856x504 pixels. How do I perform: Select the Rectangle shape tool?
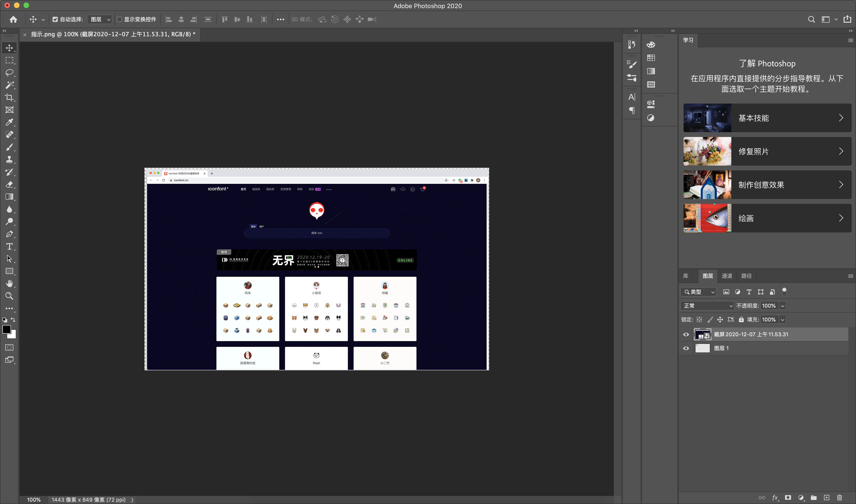[x=10, y=271]
